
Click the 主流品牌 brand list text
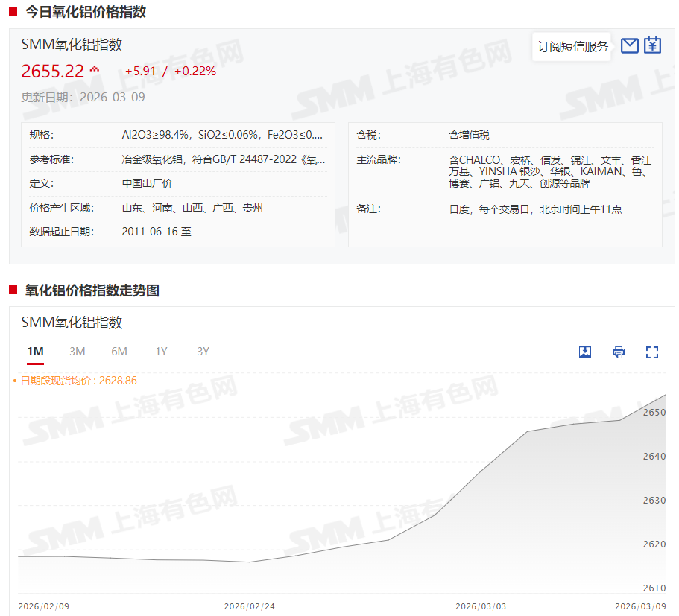click(550, 171)
